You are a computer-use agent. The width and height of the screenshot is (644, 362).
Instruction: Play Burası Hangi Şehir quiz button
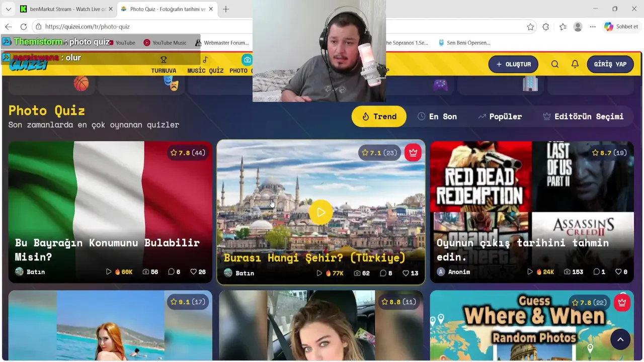tap(321, 212)
